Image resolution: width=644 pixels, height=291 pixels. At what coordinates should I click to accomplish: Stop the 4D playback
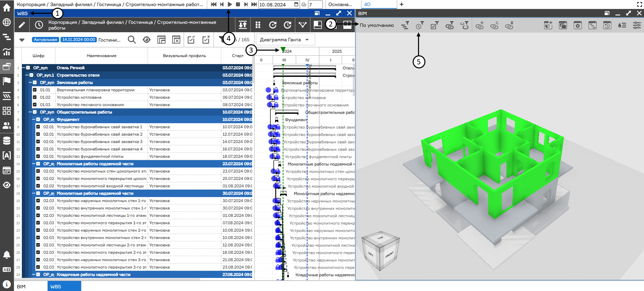point(238,4)
